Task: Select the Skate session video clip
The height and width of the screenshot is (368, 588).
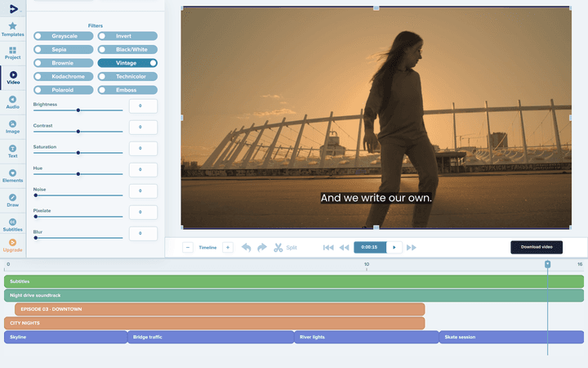Action: coord(511,337)
